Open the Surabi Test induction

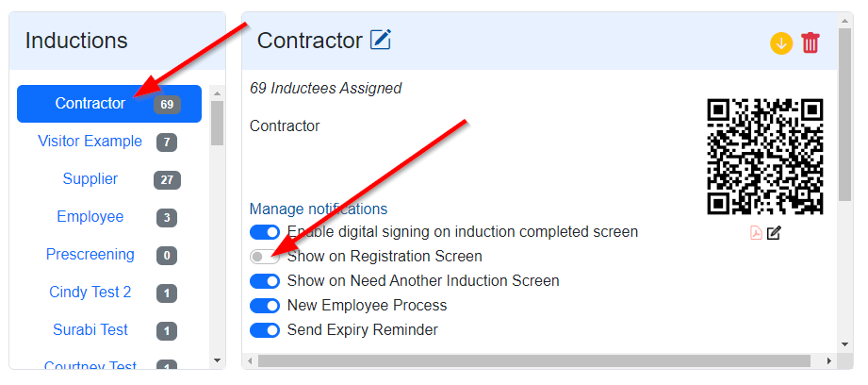click(x=90, y=330)
